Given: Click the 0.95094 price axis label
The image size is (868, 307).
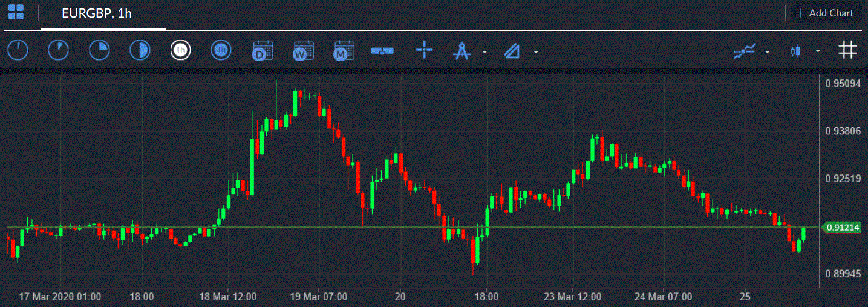Looking at the screenshot, I should click(842, 84).
